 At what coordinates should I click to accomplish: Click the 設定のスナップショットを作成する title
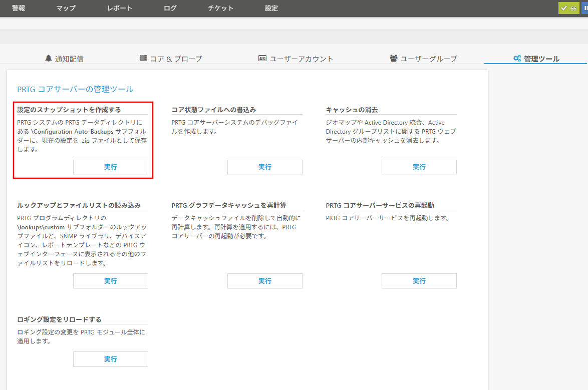(69, 110)
